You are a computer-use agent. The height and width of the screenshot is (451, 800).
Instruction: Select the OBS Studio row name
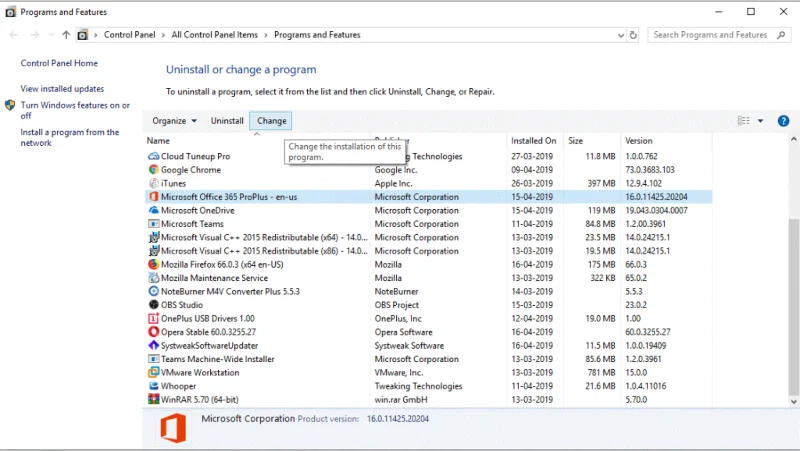pyautogui.click(x=182, y=305)
